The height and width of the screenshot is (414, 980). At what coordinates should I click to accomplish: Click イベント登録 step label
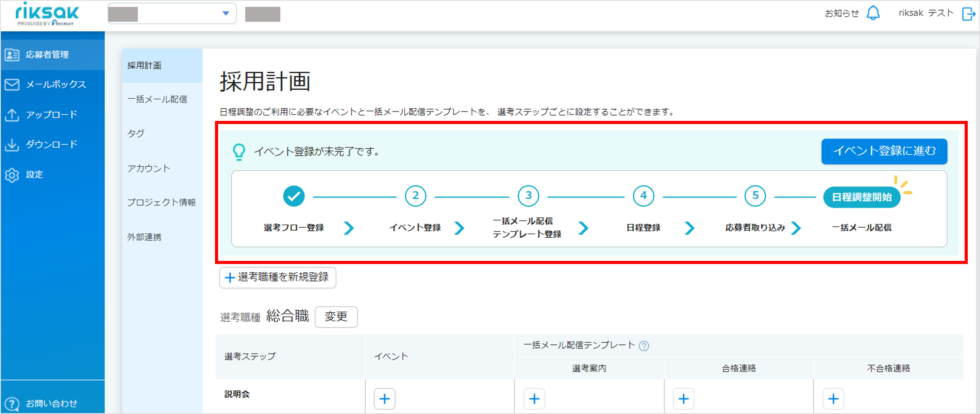coord(415,228)
